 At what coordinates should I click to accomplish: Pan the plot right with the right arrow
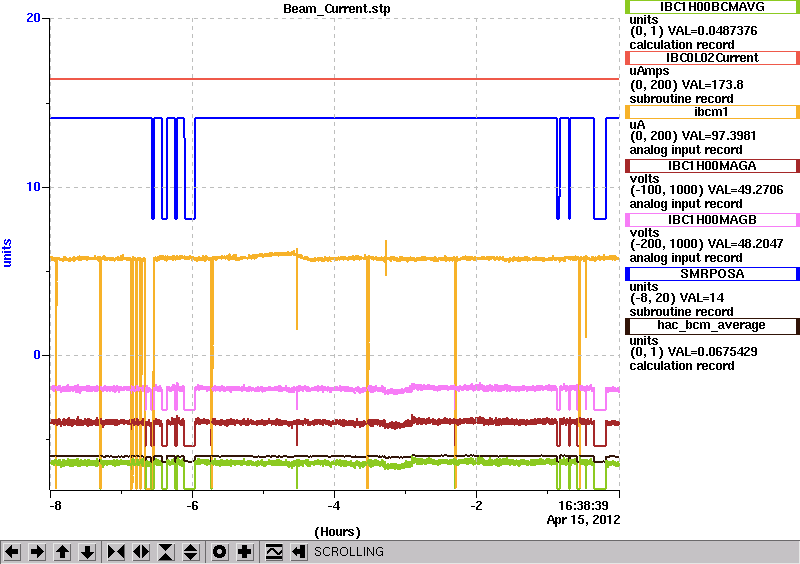(x=37, y=552)
